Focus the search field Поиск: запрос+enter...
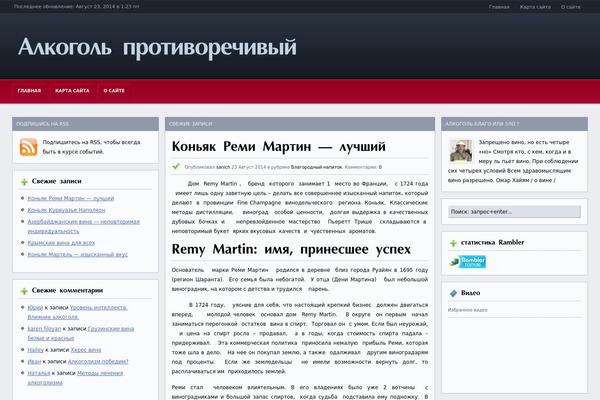The height and width of the screenshot is (400, 600). (x=514, y=212)
